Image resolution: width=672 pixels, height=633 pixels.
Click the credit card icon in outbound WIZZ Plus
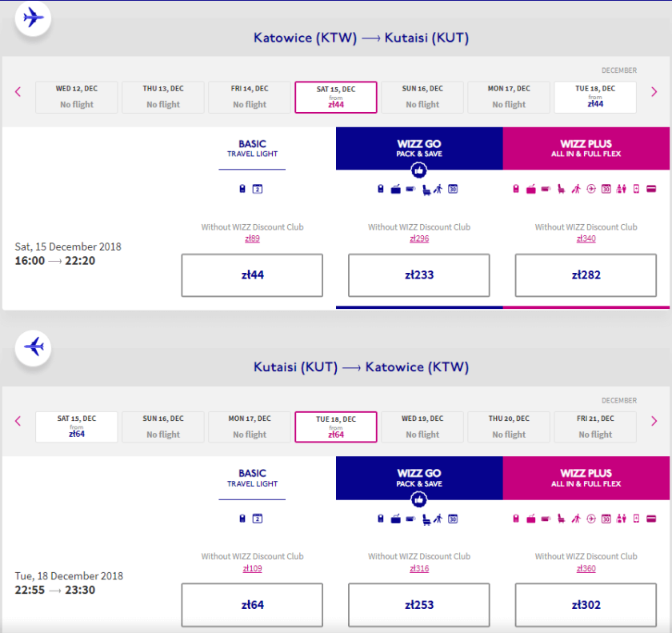[x=651, y=190]
